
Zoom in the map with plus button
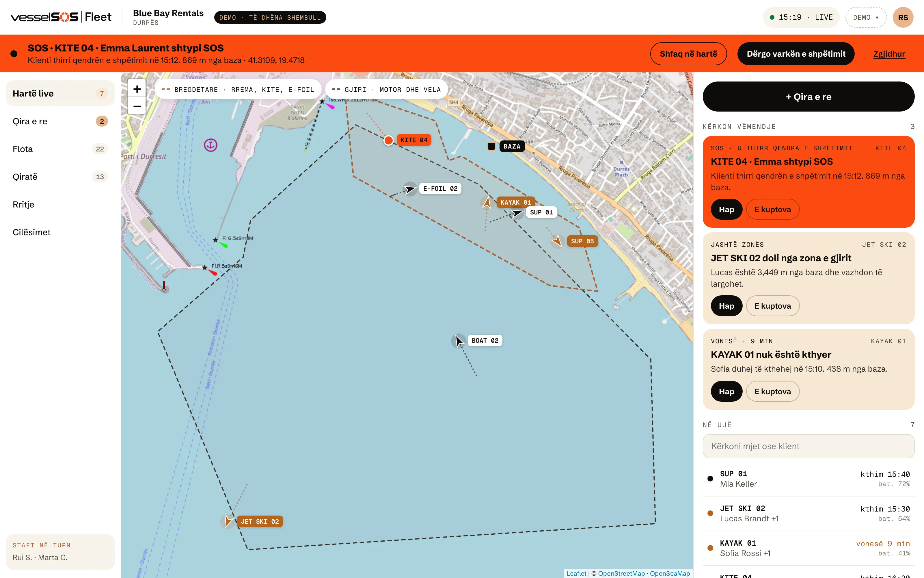137,89
